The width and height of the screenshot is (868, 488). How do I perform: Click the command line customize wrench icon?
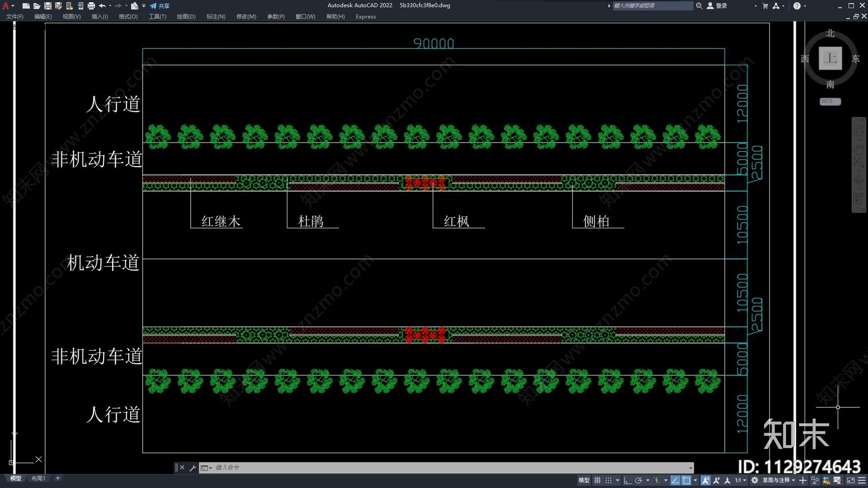[193, 467]
